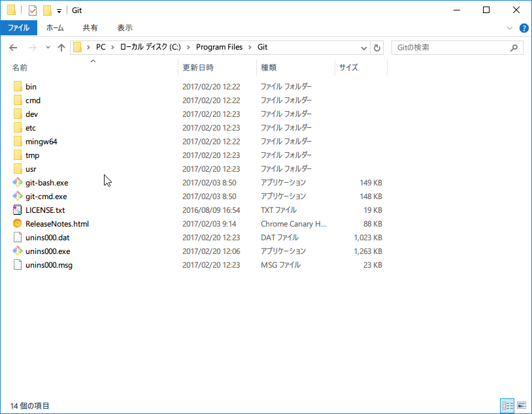Open the ホーム ribbon tab
Screen dimensions: 532x414
coord(55,28)
